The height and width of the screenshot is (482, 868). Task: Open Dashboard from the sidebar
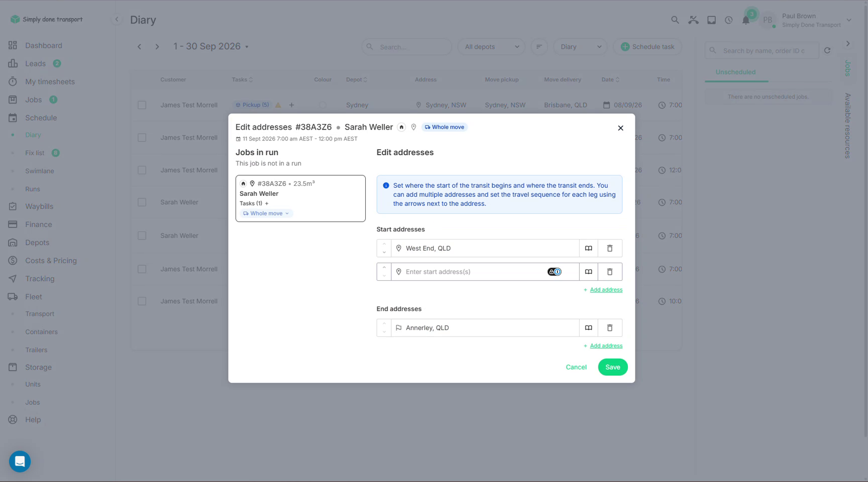(x=44, y=45)
